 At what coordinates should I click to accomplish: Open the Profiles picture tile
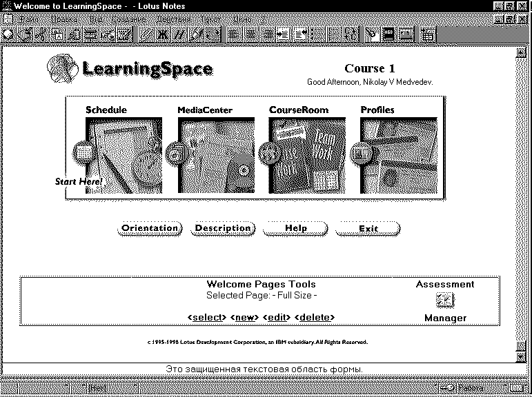pyautogui.click(x=399, y=155)
